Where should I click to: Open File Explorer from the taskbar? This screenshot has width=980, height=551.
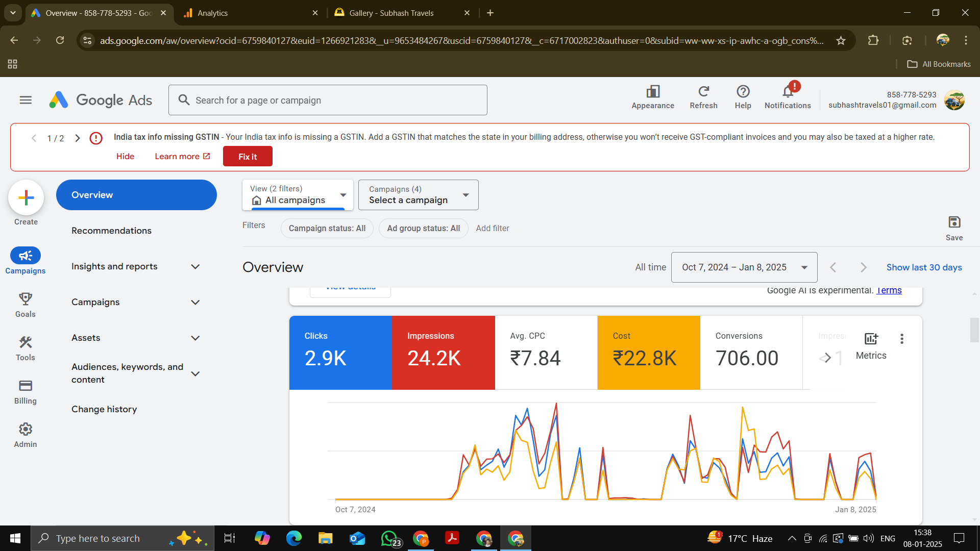coord(325,538)
